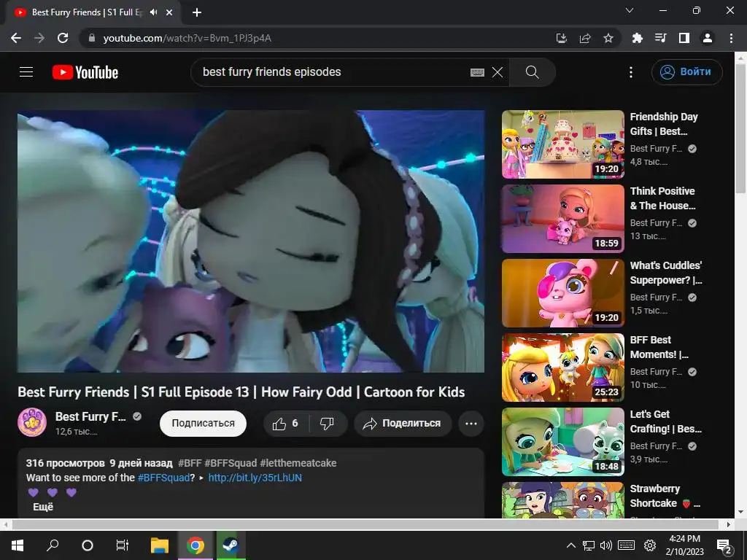Open BFF Best Moments video thumbnail
Screen dimensions: 747x560
563,367
